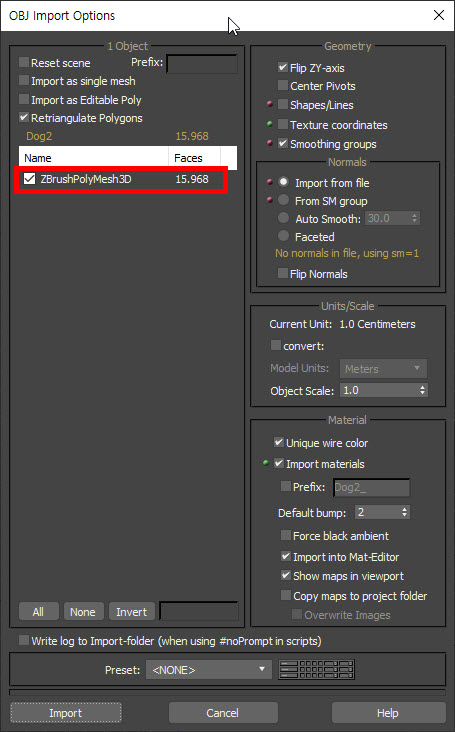Screen dimensions: 455x732
Task: Click the green dot beside Texture coordinates
Action: click(x=270, y=124)
